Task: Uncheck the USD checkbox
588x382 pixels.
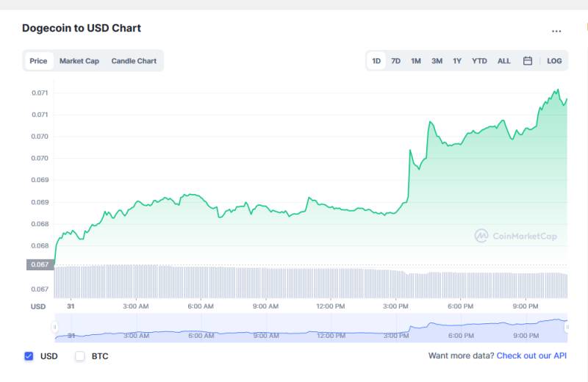Action: pos(29,356)
